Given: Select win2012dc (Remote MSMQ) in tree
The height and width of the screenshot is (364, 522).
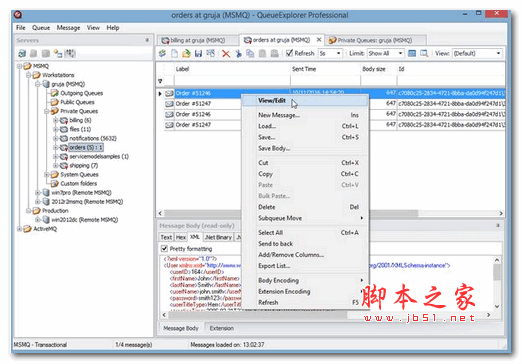Looking at the screenshot, I should click(85, 220).
